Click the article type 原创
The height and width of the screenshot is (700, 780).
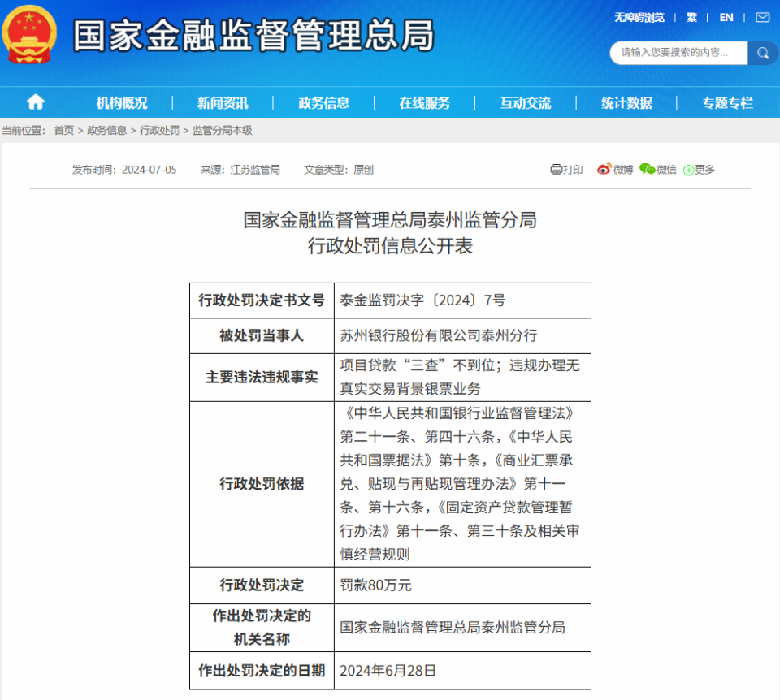364,170
